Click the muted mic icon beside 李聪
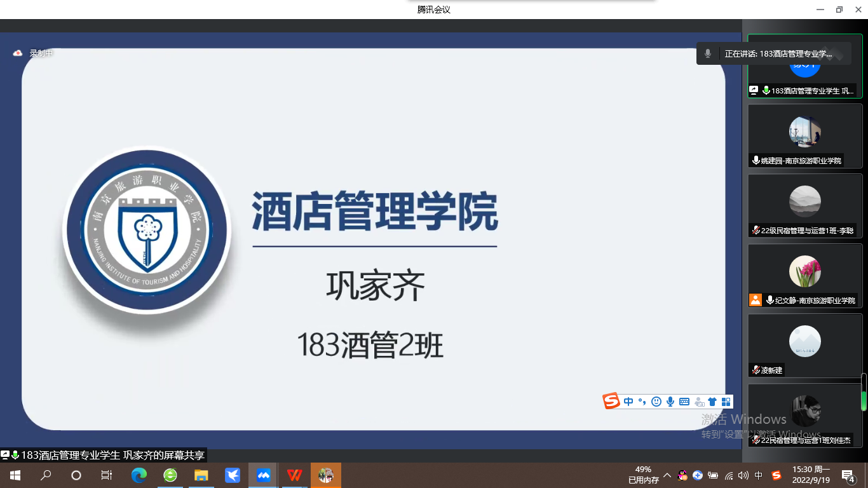868x488 pixels. [756, 231]
